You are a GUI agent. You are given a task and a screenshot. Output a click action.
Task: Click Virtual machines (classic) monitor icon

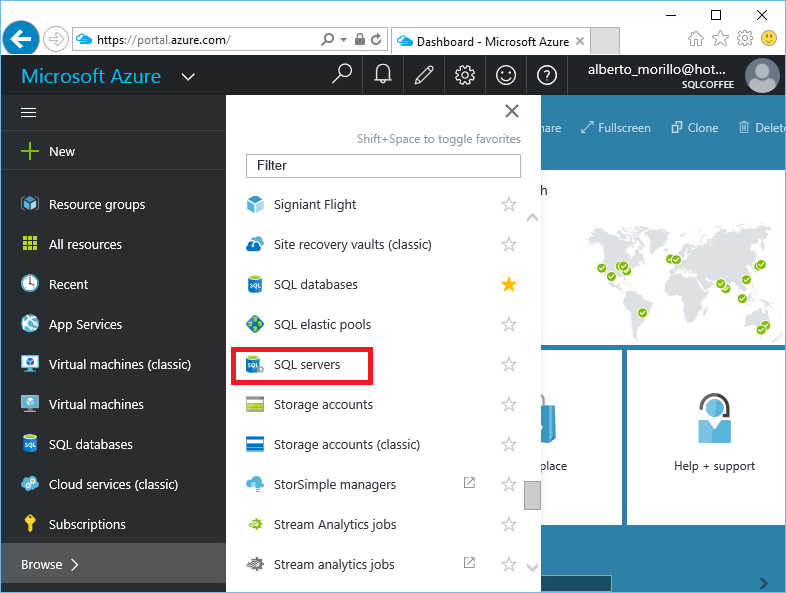point(30,363)
